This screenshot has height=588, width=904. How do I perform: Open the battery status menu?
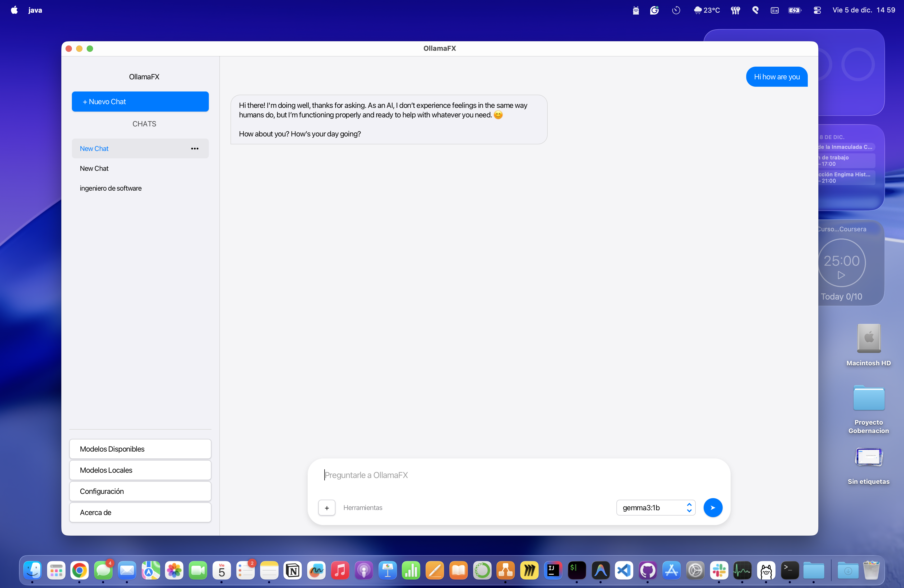pyautogui.click(x=795, y=10)
